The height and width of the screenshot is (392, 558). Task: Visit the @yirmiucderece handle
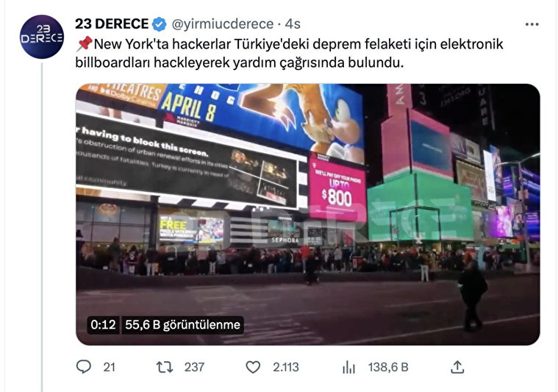(223, 24)
